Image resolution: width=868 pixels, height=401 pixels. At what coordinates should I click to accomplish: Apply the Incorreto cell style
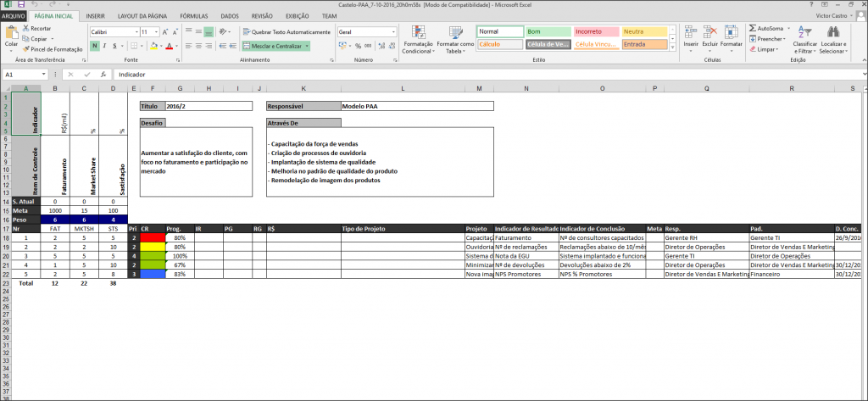(596, 32)
